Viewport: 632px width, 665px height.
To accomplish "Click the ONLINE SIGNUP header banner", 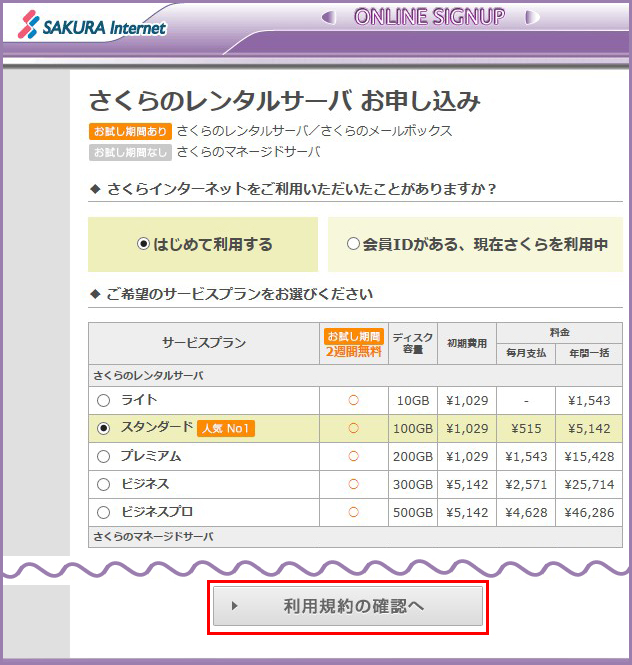I will point(429,18).
